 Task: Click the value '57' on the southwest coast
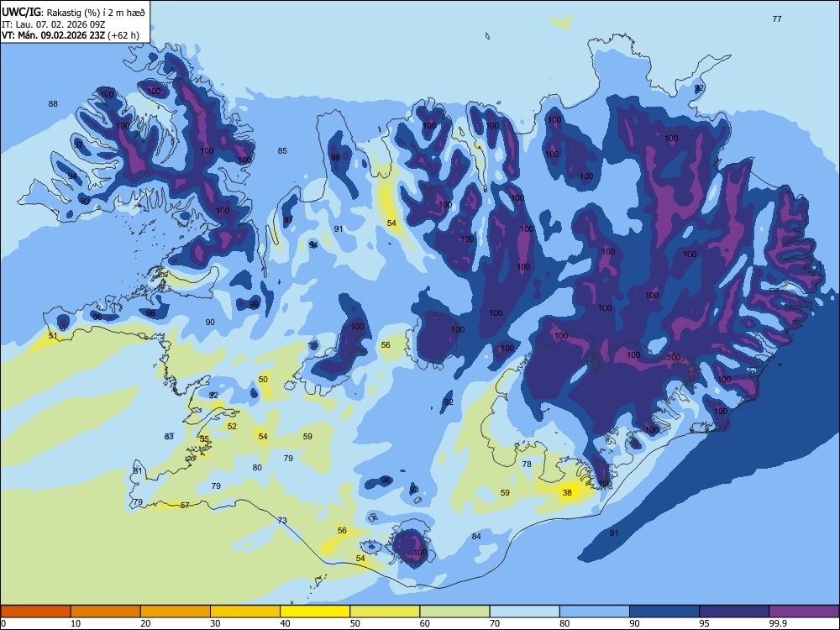(x=185, y=505)
